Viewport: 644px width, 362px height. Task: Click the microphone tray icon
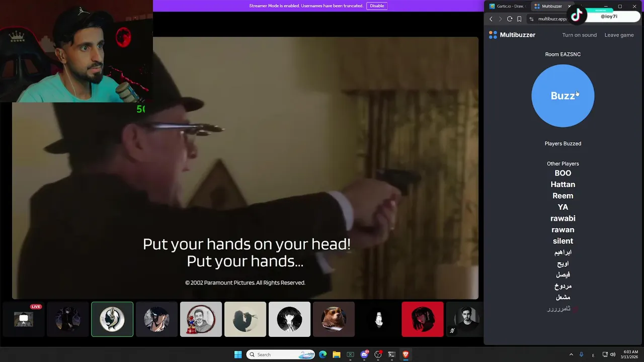(x=582, y=354)
